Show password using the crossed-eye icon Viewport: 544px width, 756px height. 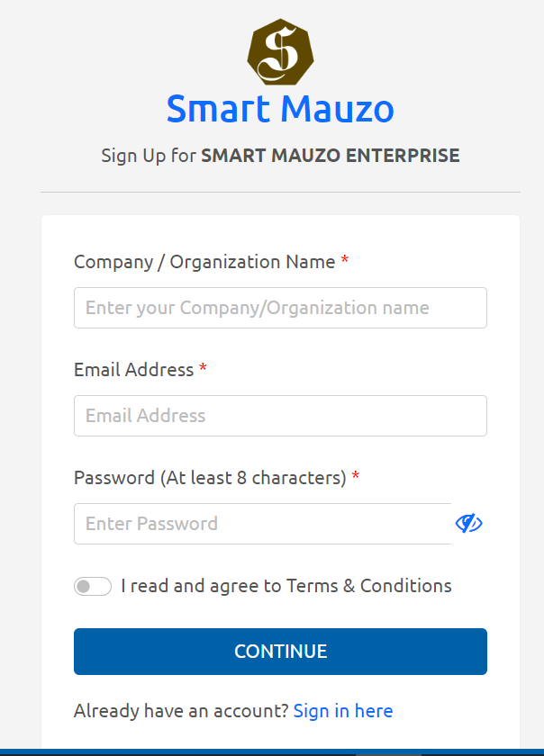(468, 524)
